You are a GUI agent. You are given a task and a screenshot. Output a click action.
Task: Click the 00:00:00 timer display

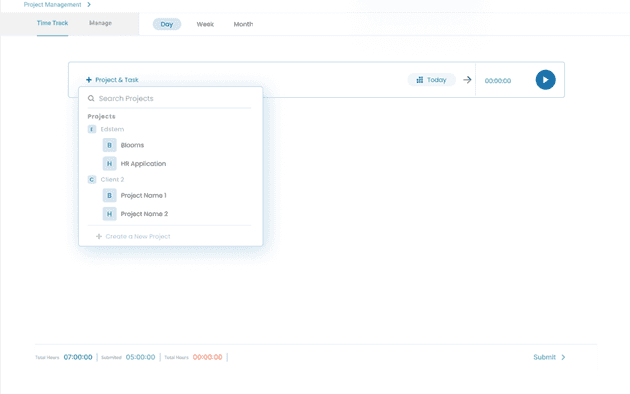click(x=498, y=81)
